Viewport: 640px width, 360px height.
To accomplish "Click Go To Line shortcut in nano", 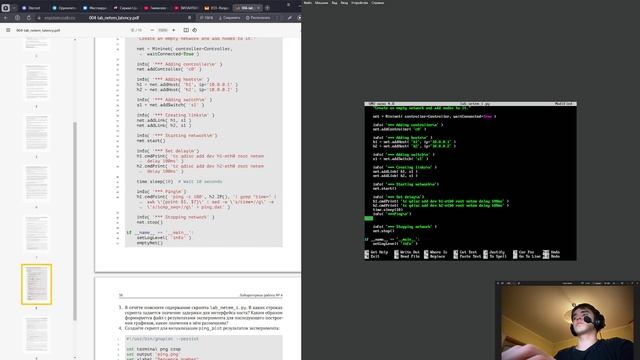I will coord(527,256).
